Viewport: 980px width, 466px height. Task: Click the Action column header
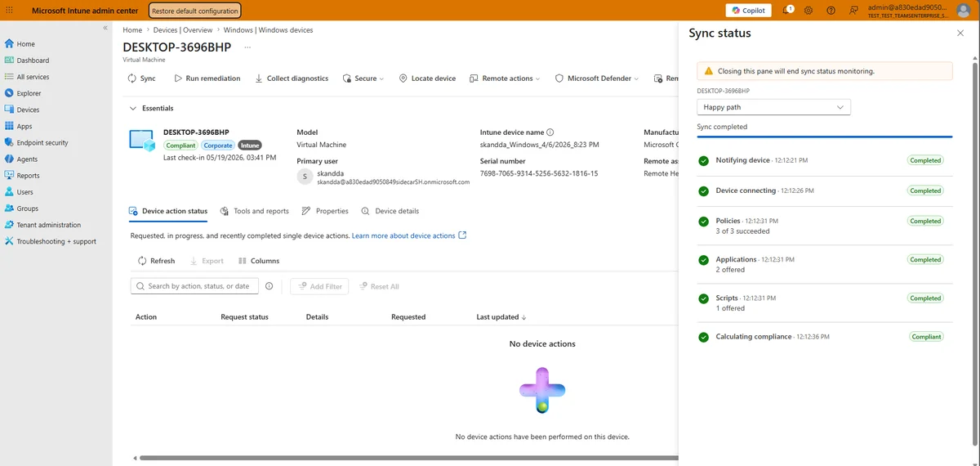point(146,316)
